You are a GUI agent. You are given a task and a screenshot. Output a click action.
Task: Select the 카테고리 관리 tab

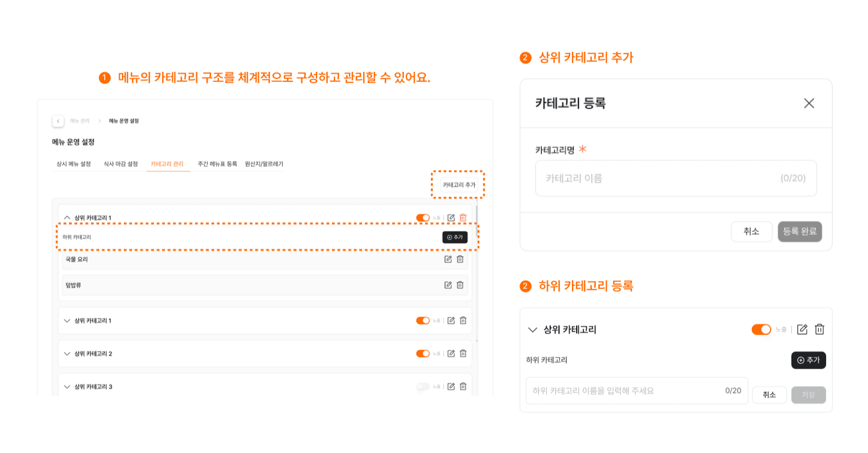point(167,164)
